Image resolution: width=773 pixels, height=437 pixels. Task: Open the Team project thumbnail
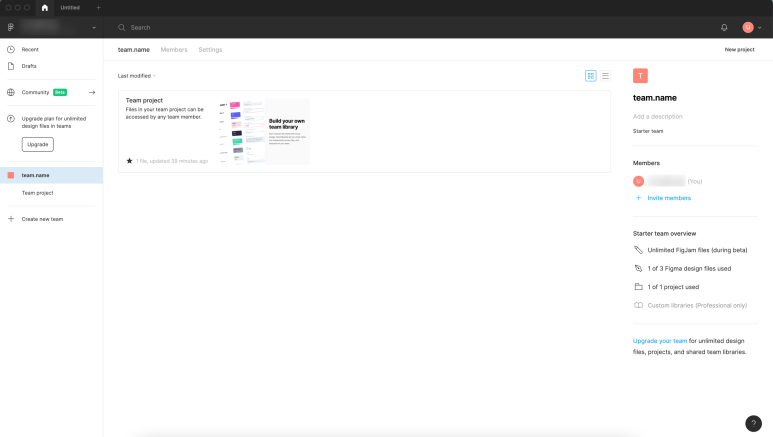263,131
